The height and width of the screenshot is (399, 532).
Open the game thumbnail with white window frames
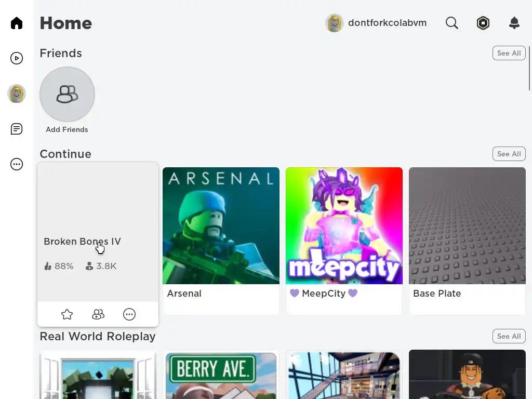(x=98, y=375)
